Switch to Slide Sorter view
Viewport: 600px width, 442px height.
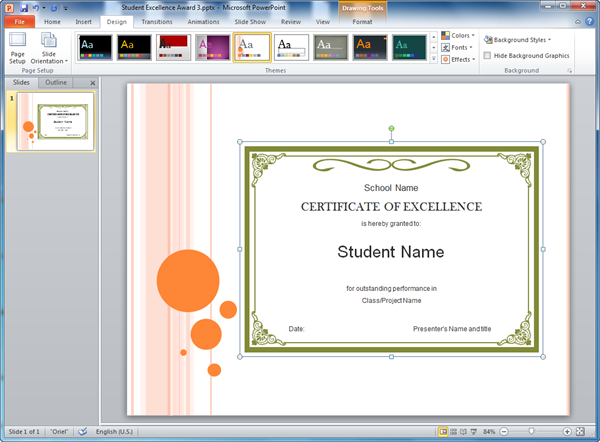[x=454, y=431]
